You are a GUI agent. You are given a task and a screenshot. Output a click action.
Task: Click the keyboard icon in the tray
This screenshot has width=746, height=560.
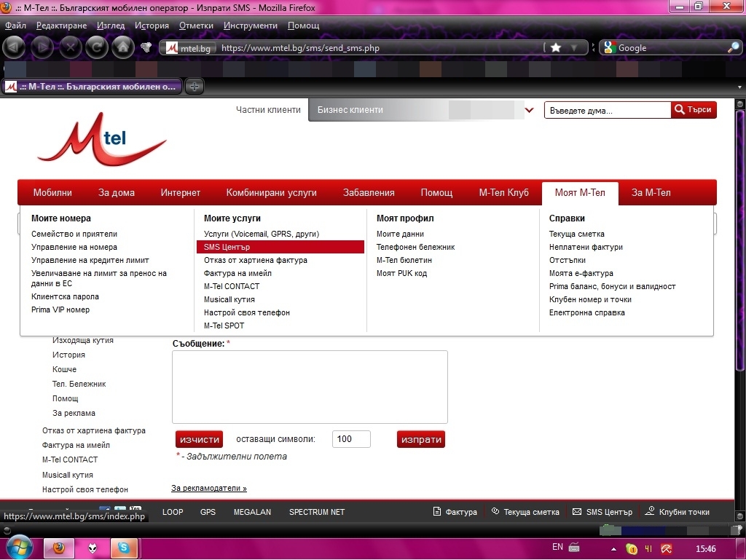(x=574, y=547)
